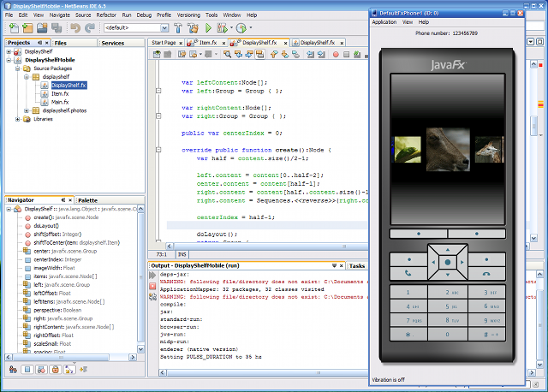
Task: Toggle Show Inherited Members in Navigator
Action: tap(14, 369)
